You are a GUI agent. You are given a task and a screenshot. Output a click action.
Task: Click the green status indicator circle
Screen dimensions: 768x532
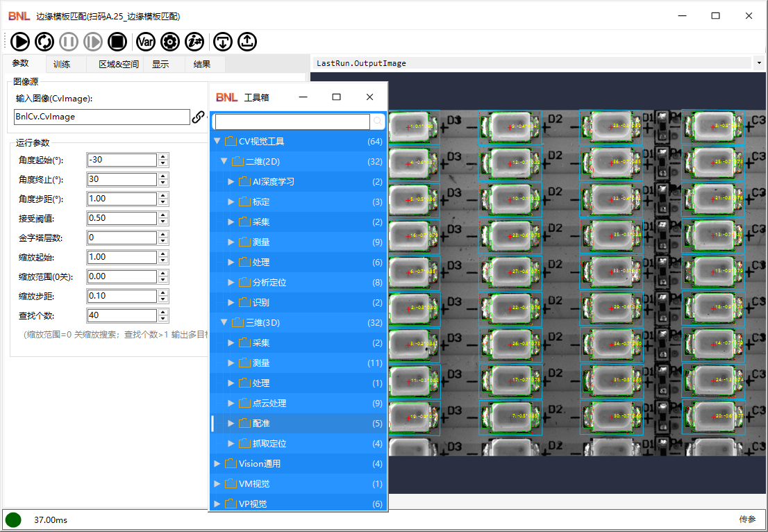[13, 519]
